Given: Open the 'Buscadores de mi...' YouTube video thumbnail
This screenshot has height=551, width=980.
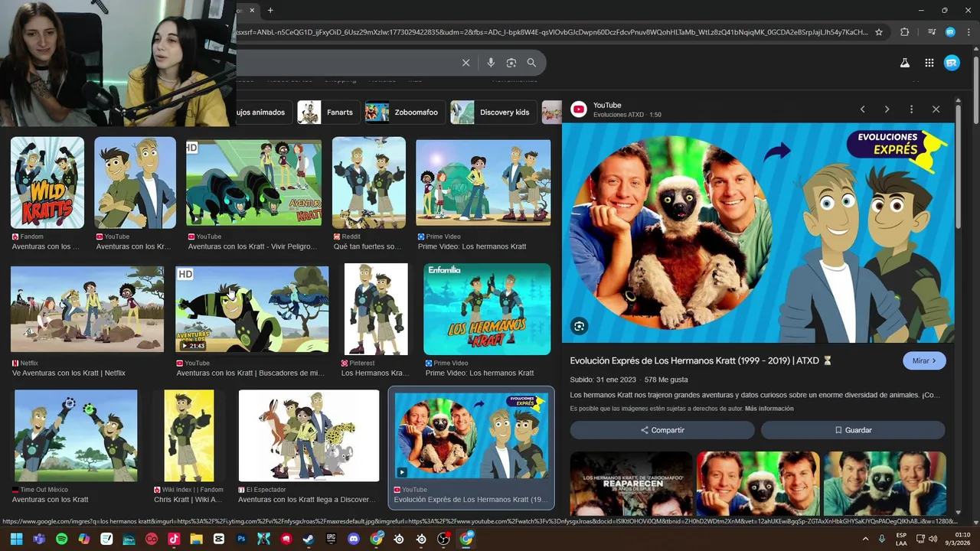Looking at the screenshot, I should click(252, 309).
